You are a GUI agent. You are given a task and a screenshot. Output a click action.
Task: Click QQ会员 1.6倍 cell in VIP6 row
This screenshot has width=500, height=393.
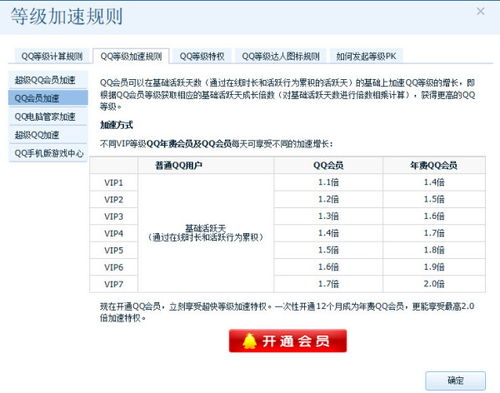tap(328, 267)
